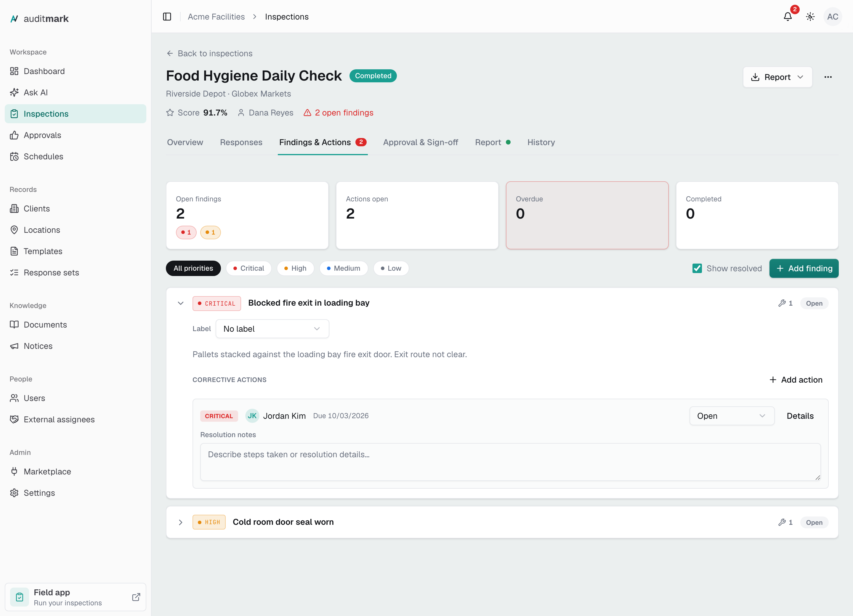The image size is (853, 616).
Task: Open Marketplace admin page
Action: click(75, 471)
